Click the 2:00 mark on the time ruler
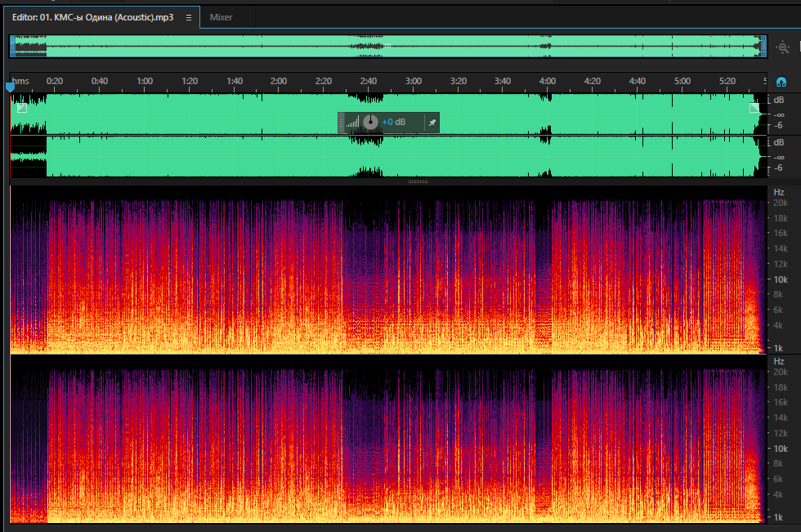The height and width of the screenshot is (532, 801). [x=279, y=81]
